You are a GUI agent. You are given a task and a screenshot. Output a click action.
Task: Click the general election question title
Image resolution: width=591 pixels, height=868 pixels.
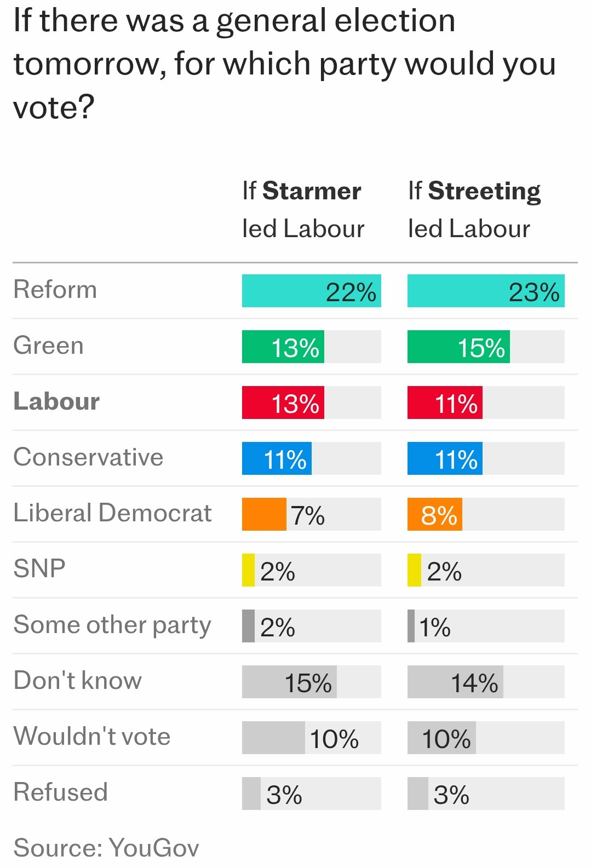(x=284, y=63)
